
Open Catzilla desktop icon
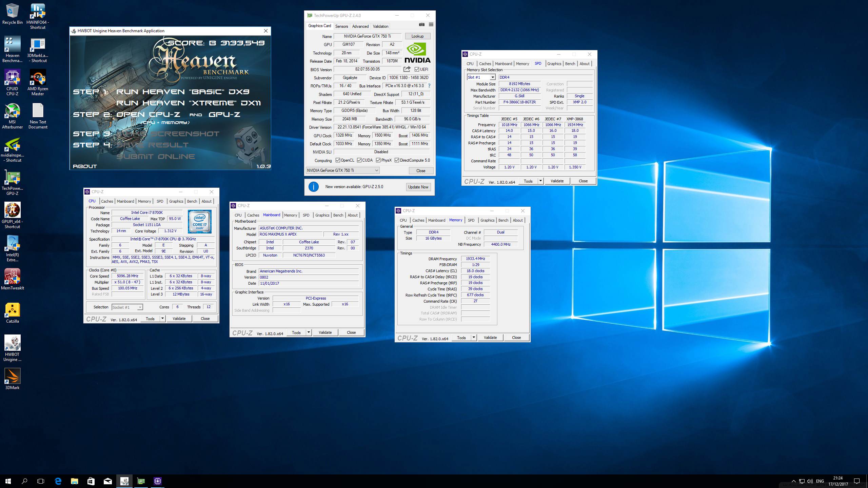click(x=12, y=312)
